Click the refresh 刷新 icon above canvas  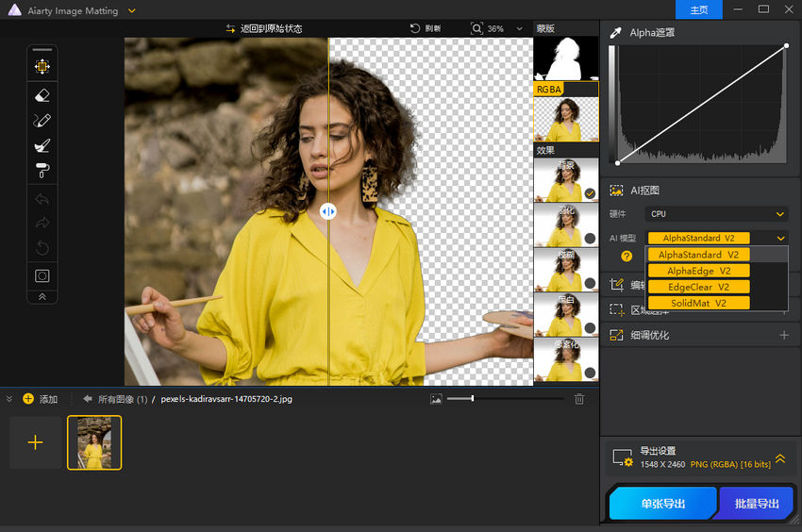[415, 29]
